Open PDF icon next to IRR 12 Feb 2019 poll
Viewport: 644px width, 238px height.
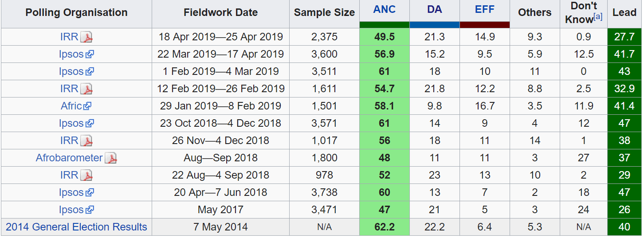[86, 89]
